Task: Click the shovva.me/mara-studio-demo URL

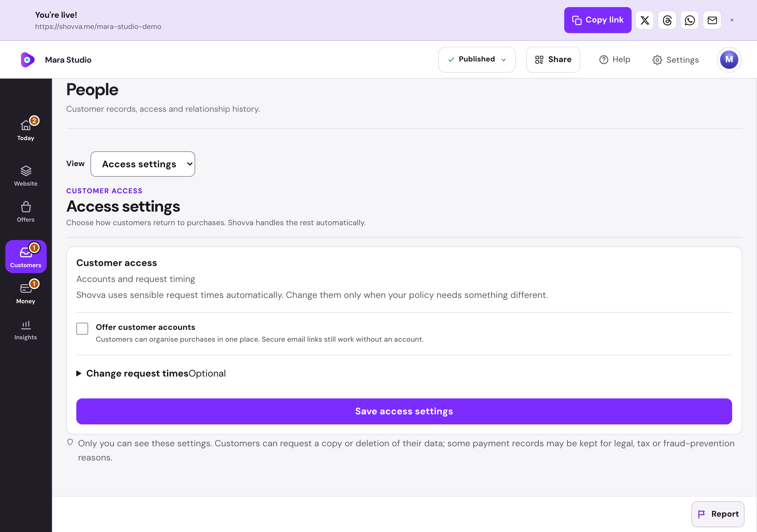Action: tap(98, 27)
